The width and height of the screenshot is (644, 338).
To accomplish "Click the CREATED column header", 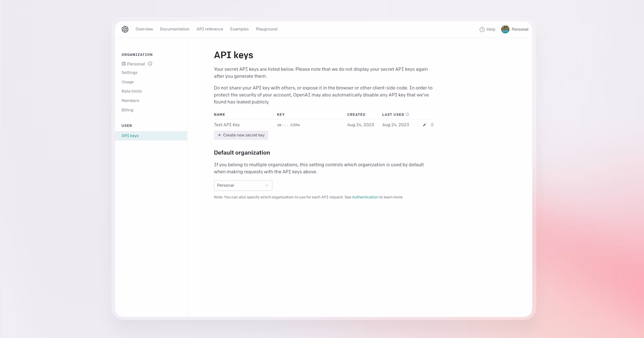I will pos(356,115).
